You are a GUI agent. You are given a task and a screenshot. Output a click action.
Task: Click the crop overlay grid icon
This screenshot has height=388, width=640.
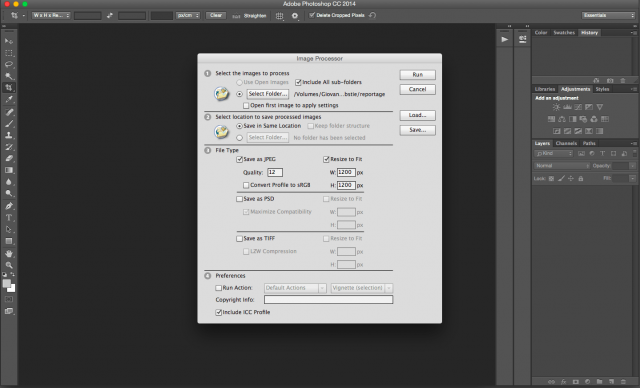click(x=280, y=16)
